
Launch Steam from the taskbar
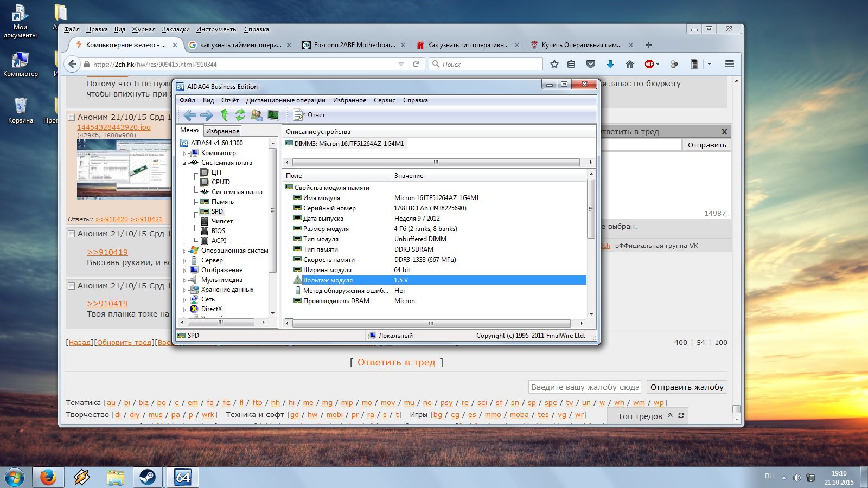148,477
